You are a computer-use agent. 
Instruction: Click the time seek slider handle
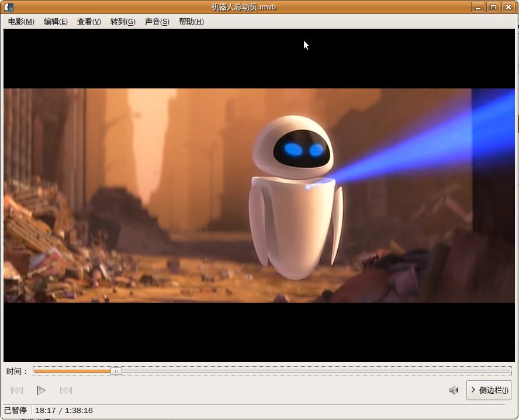116,372
